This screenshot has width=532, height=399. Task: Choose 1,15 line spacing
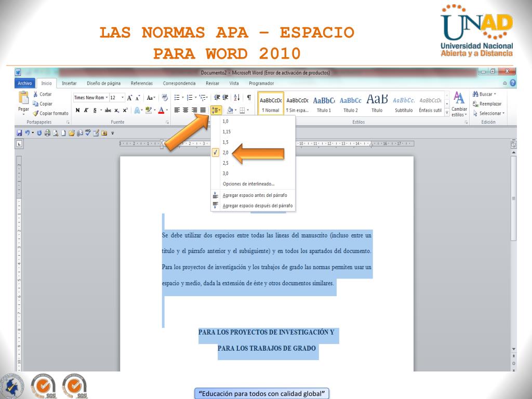pos(253,131)
